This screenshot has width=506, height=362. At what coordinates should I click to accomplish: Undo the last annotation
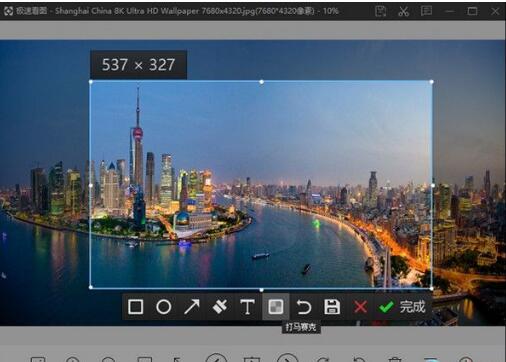[x=304, y=307]
